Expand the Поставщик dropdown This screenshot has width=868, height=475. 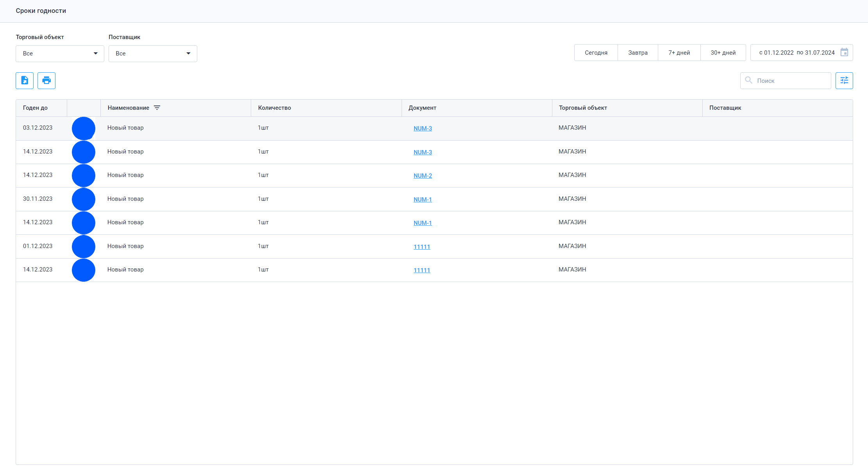pyautogui.click(x=153, y=54)
